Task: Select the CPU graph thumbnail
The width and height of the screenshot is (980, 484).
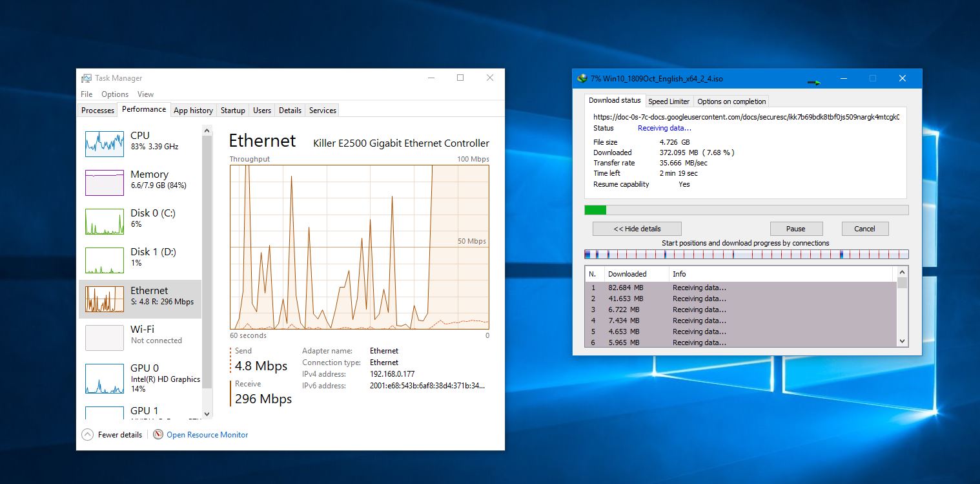Action: (105, 144)
